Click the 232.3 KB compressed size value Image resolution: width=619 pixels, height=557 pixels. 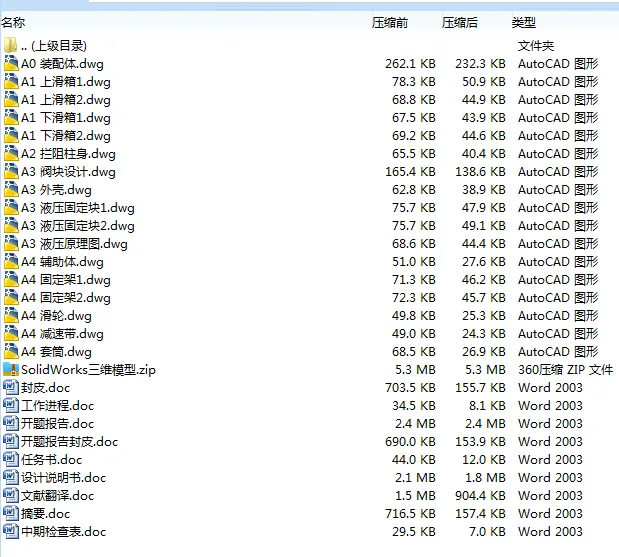480,64
